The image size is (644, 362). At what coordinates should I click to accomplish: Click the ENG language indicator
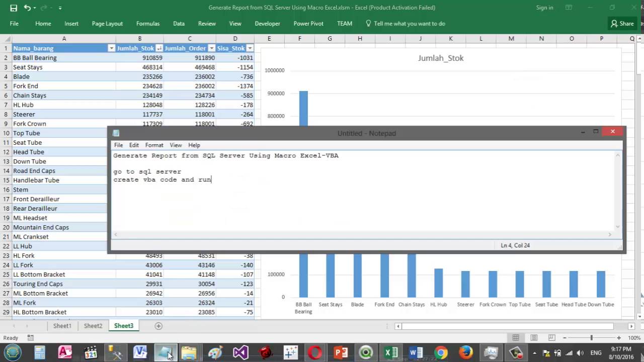point(596,353)
